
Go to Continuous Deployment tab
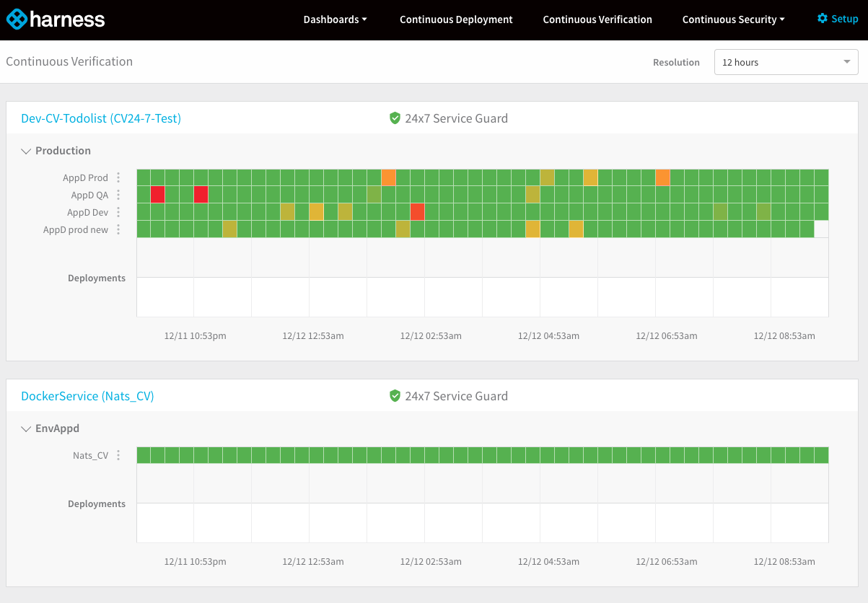click(456, 19)
